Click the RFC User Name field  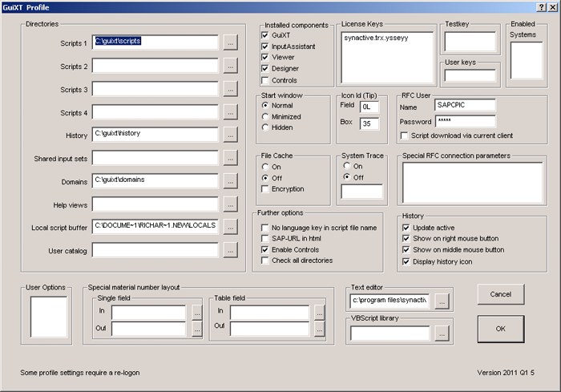466,105
